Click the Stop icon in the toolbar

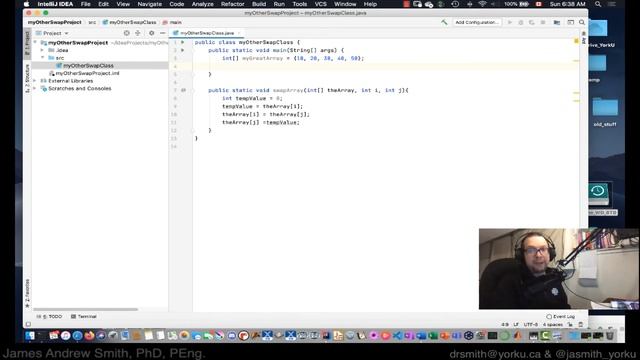543,22
